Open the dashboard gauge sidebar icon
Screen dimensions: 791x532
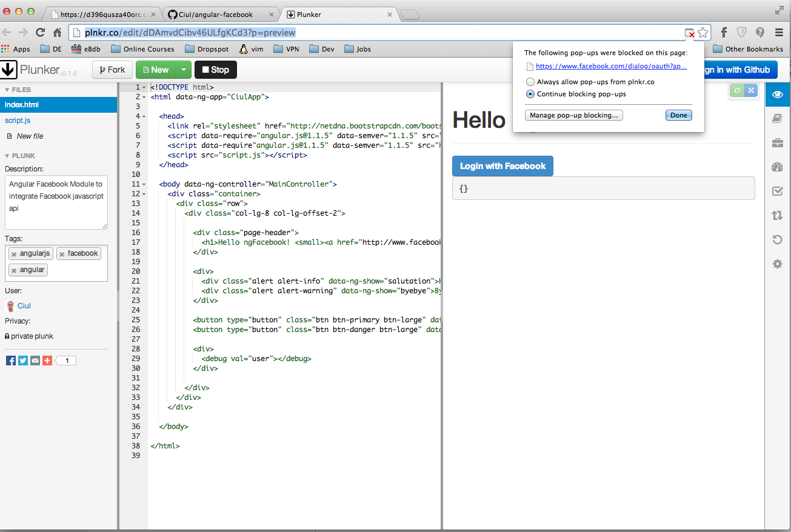pyautogui.click(x=778, y=167)
